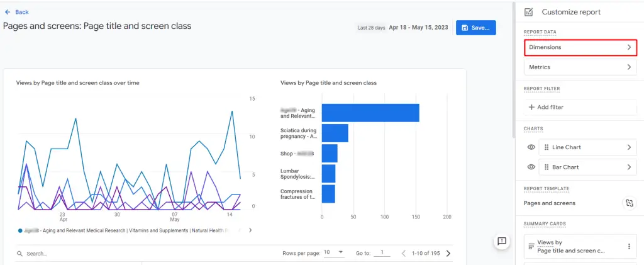Click the Customize report pencil icon
The height and width of the screenshot is (265, 644).
click(x=529, y=12)
